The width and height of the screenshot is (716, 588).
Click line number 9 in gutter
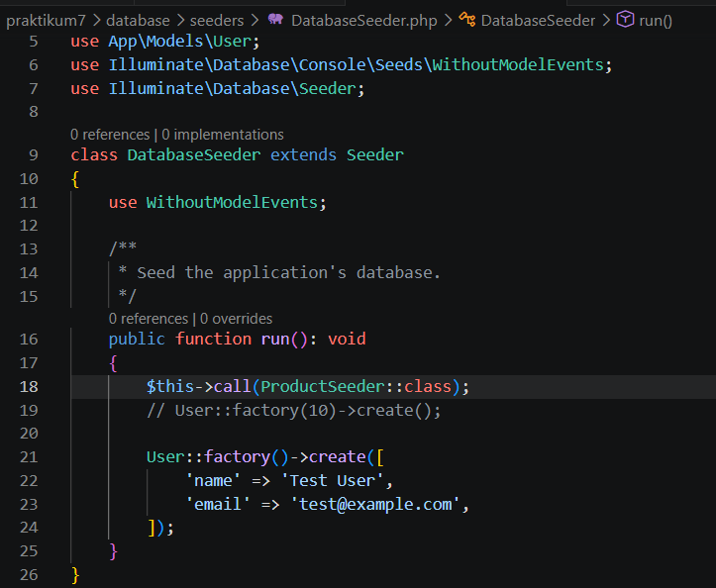(x=34, y=154)
